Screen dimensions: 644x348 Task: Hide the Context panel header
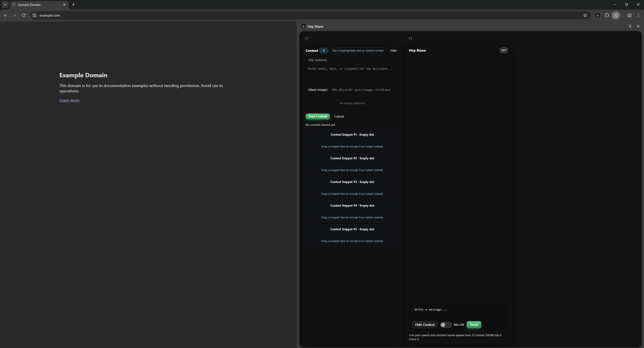(393, 51)
